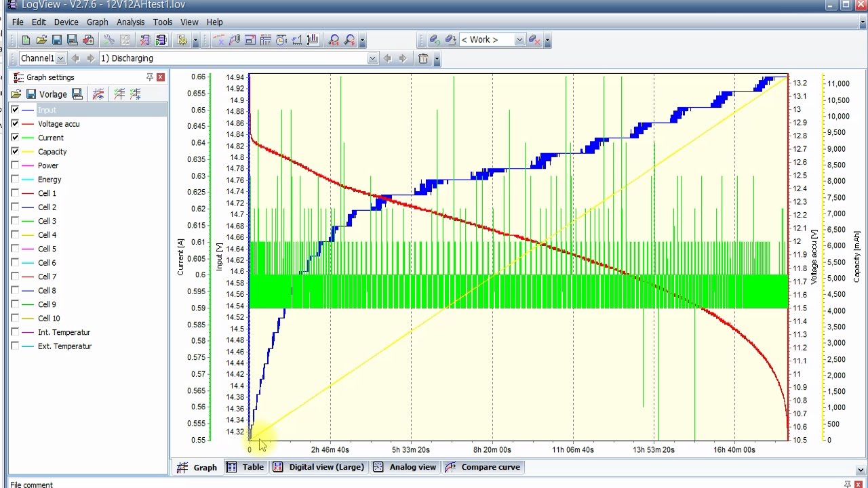Expand toolbar options arrow after the orange export icon
868x488 pixels.
tap(195, 41)
